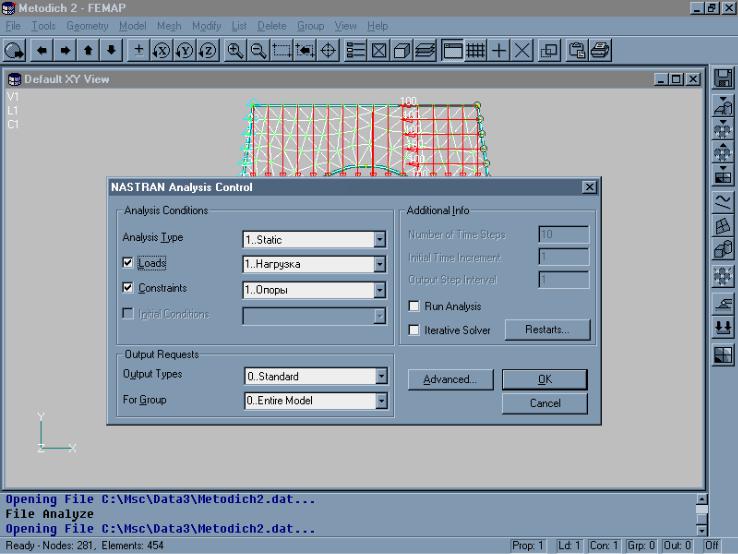Open the Modify menu
Viewport: 738px width, 554px height.
(x=207, y=26)
